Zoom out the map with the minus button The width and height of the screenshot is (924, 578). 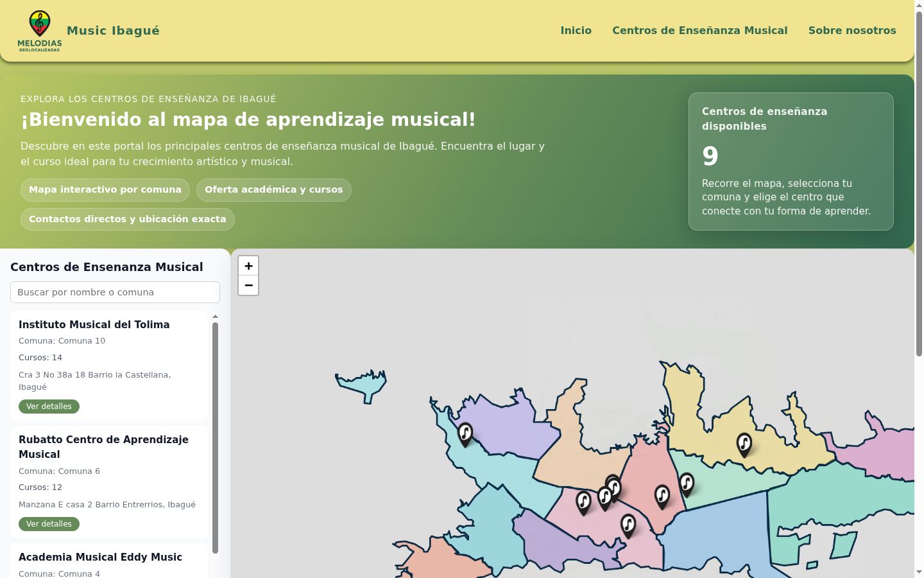248,285
